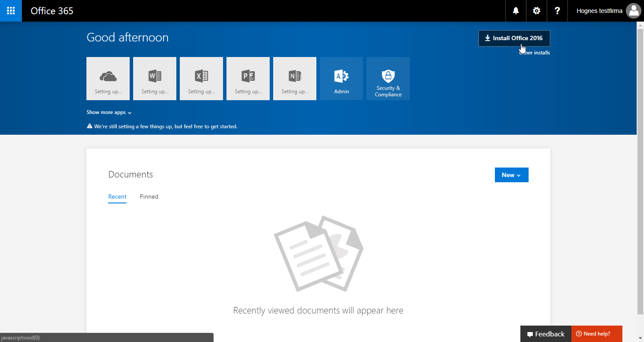Click 'Recently viewed documents will appear here' text
The width and height of the screenshot is (644, 342).
(318, 310)
